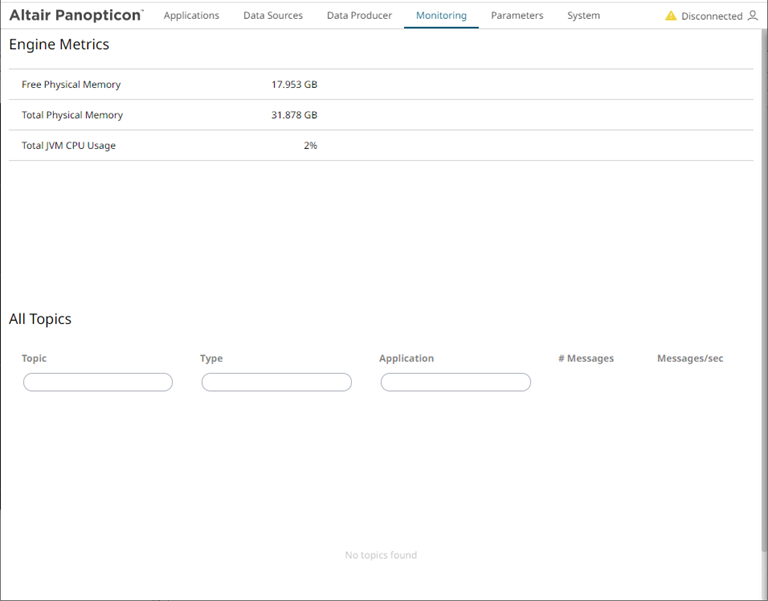Click the Disconnected status label
Image resolution: width=768 pixels, height=601 pixels.
coord(711,17)
